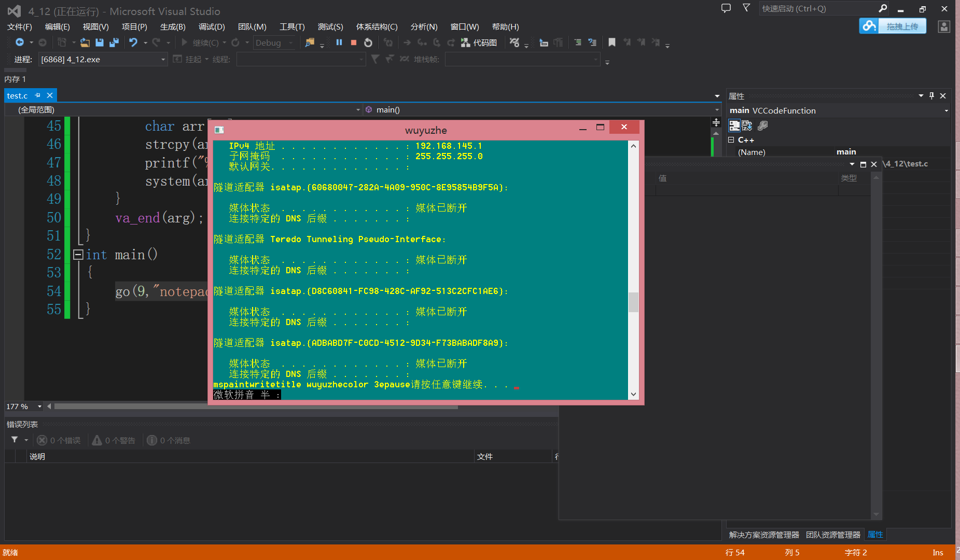Open the 堆栈帧 stack frame dropdown

[522, 60]
